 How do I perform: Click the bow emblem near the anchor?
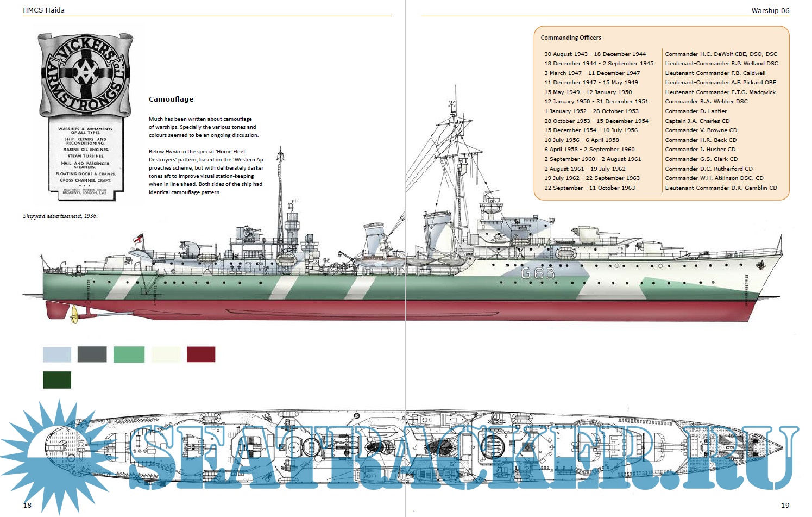click(760, 265)
